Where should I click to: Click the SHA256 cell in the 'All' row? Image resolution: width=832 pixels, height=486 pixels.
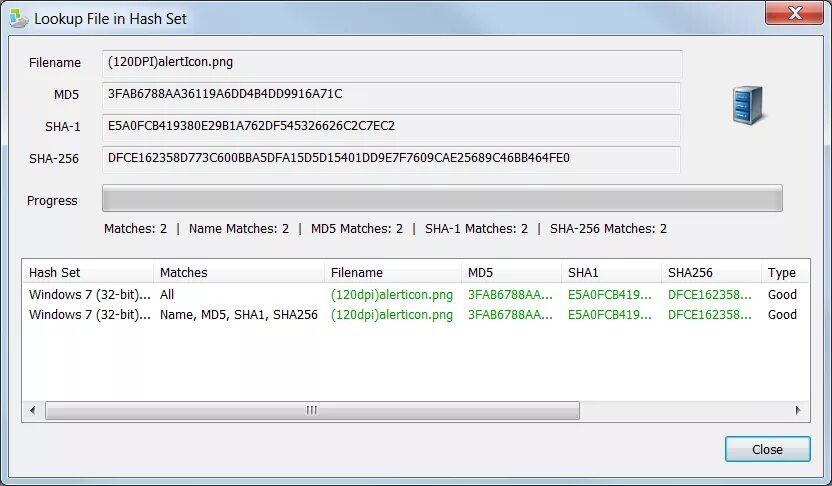pos(709,294)
